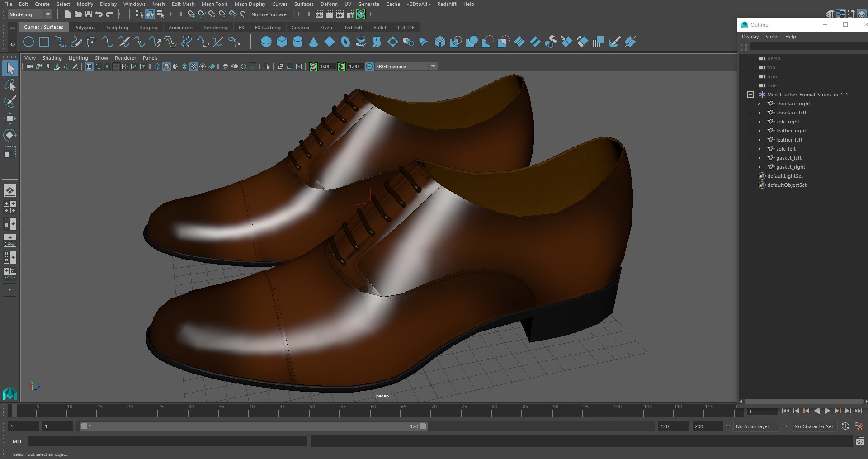Image resolution: width=868 pixels, height=459 pixels.
Task: Activate the Rotate tool
Action: [10, 135]
